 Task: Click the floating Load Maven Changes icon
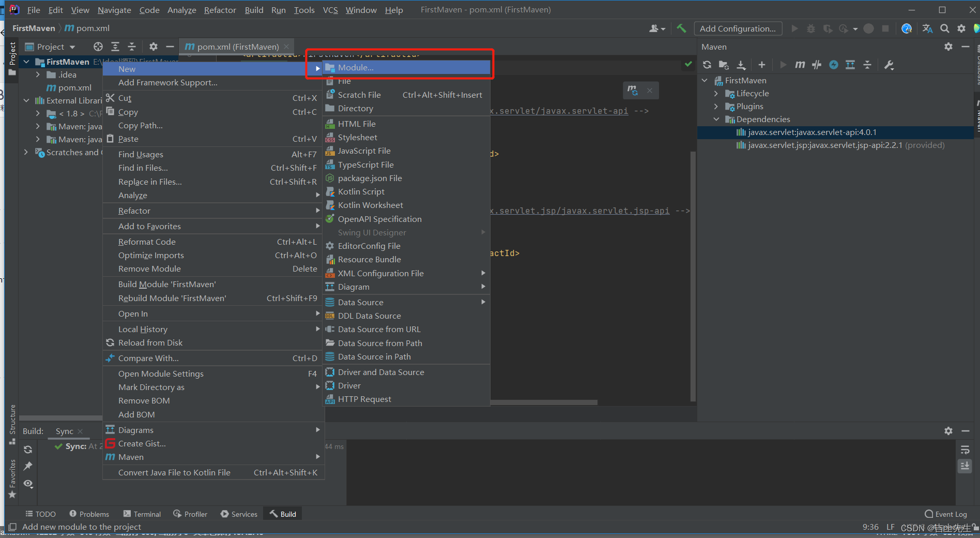pos(633,91)
